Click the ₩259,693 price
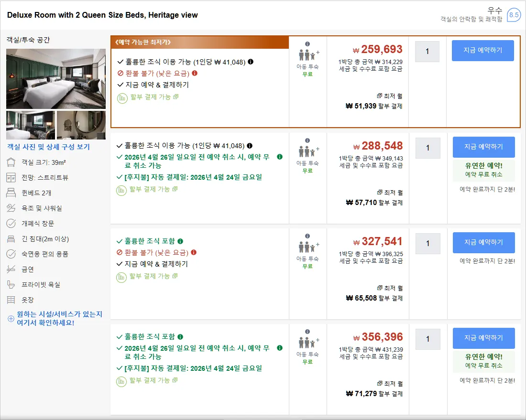Viewport: 526px width, 420px height. coord(377,49)
